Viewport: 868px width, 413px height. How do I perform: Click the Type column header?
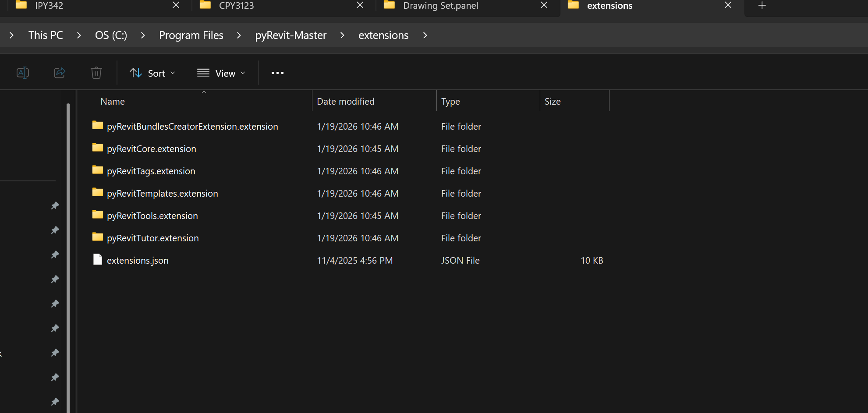pyautogui.click(x=450, y=102)
